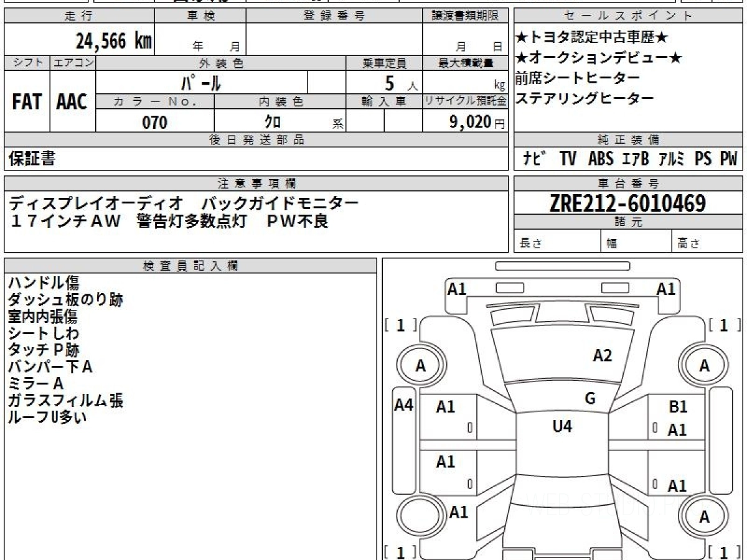Click the 乗車定員 header cell
This screenshot has width=747, height=560.
click(384, 63)
